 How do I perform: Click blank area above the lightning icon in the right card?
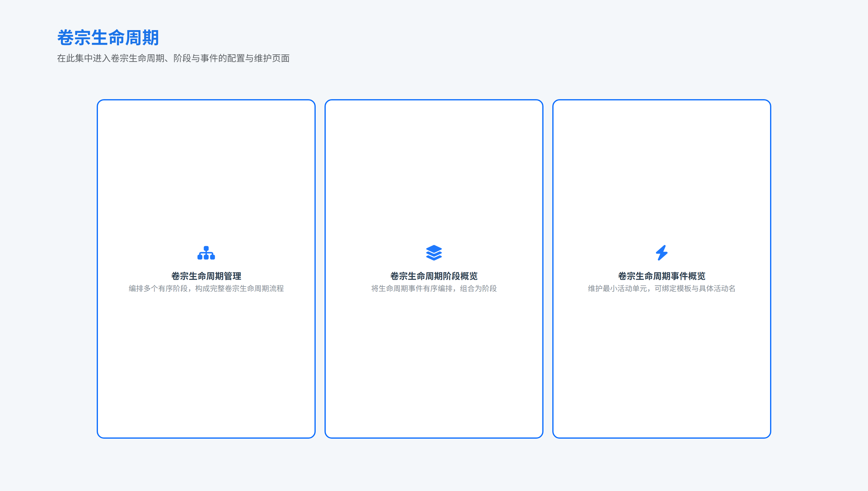pyautogui.click(x=661, y=169)
